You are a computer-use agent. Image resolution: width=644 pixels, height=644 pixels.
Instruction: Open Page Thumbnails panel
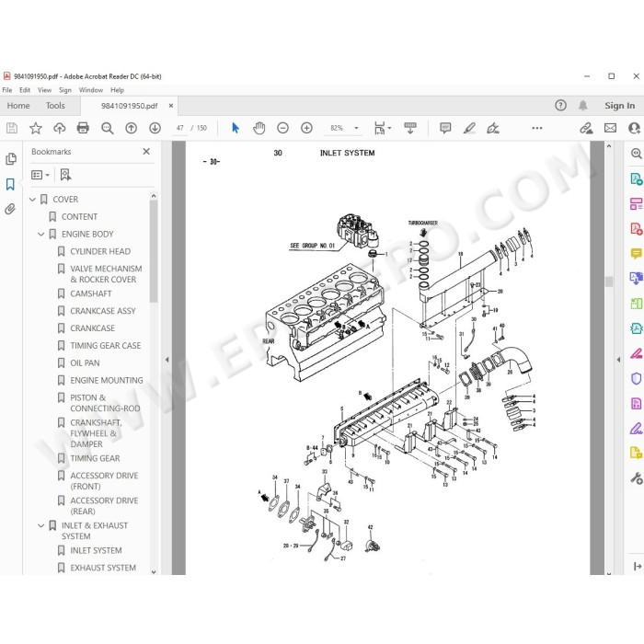tap(11, 159)
